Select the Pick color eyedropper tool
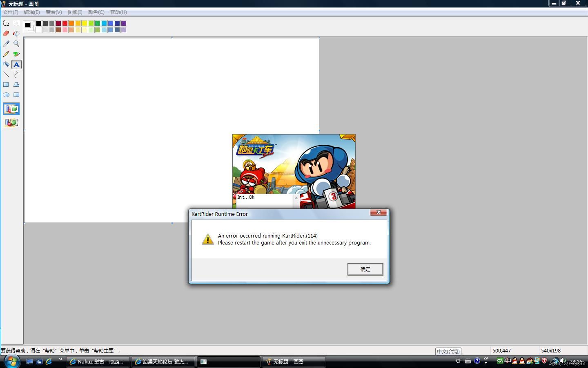 tap(6, 44)
